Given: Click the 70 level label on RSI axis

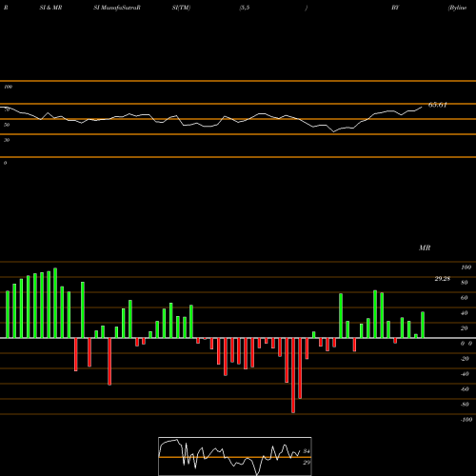Looking at the screenshot, I should click(7, 109).
